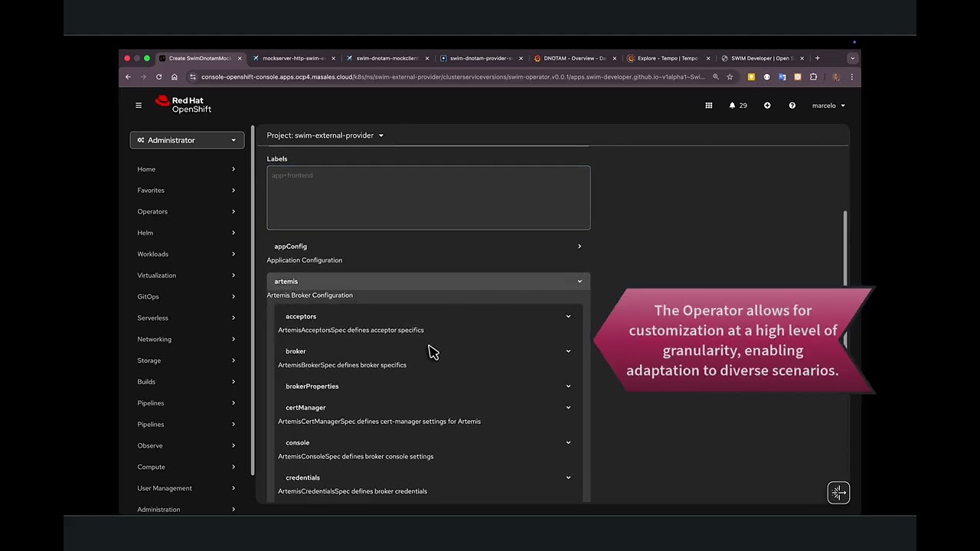
Task: Go back with browser back arrow
Action: 128,77
